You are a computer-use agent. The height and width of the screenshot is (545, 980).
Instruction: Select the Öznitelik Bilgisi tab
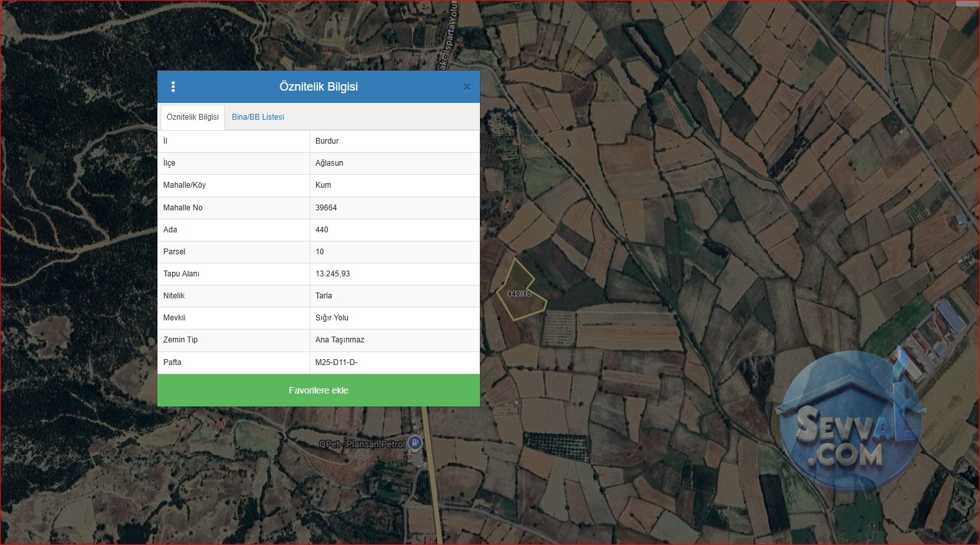pyautogui.click(x=192, y=117)
